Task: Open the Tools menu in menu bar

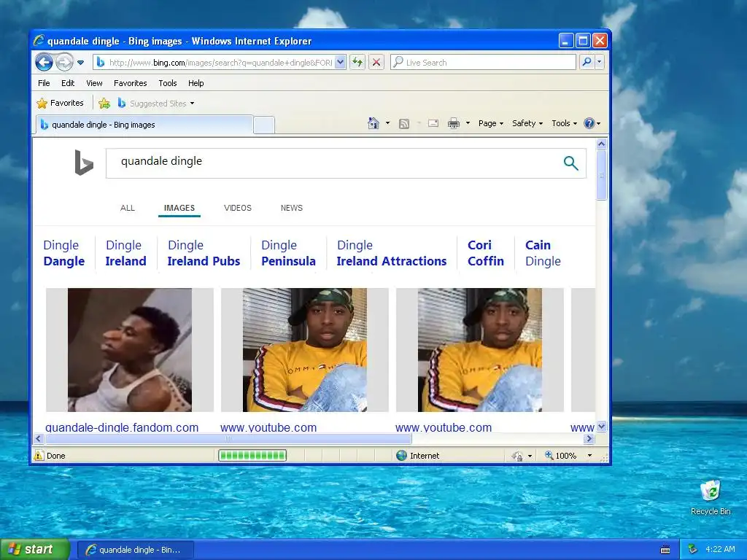Action: pyautogui.click(x=168, y=83)
